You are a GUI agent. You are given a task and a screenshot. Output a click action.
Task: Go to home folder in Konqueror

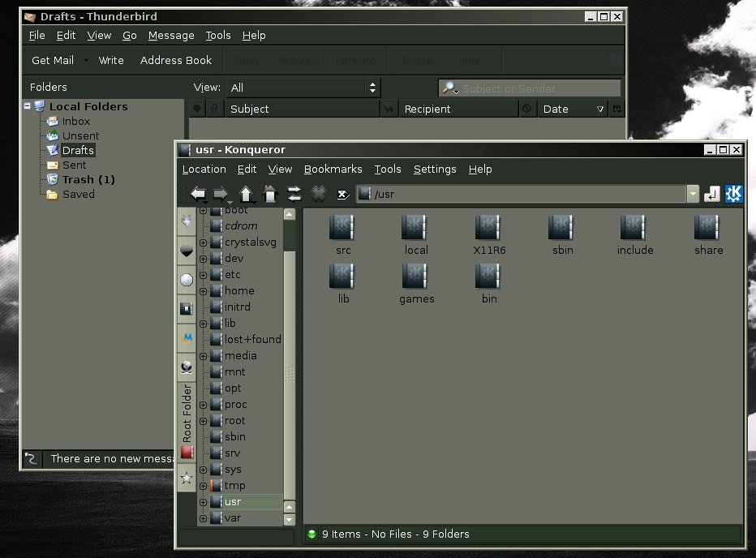[270, 195]
